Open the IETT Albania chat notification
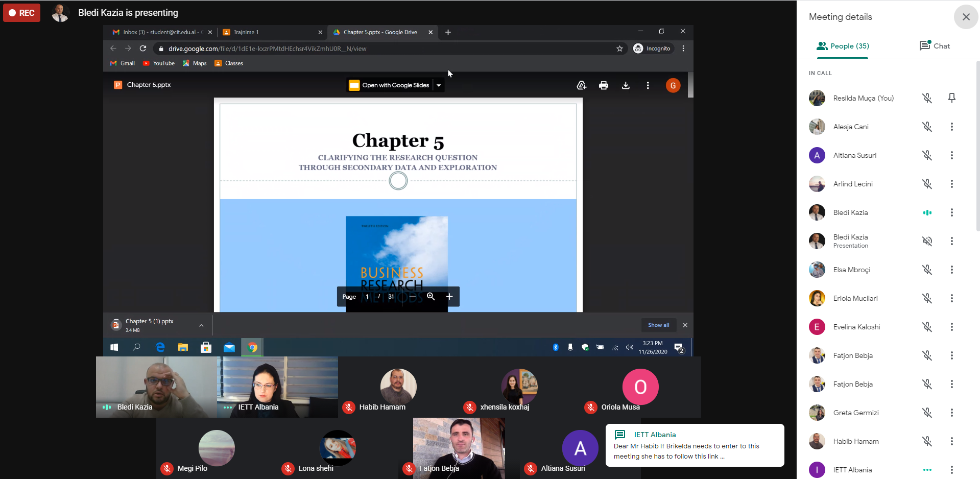 695,445
